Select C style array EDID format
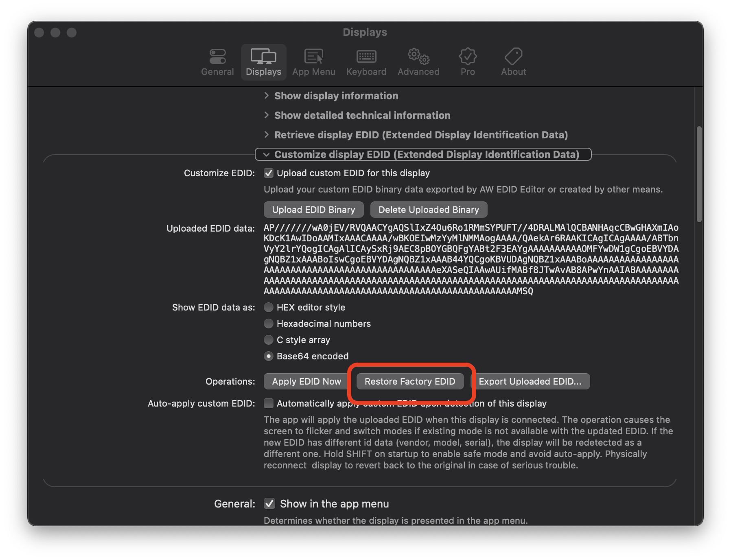 point(269,340)
